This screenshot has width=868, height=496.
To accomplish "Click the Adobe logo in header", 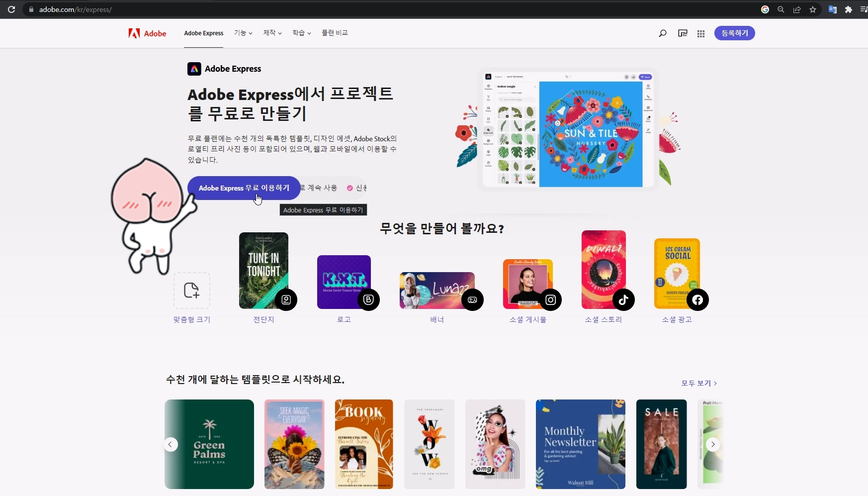I will click(147, 33).
